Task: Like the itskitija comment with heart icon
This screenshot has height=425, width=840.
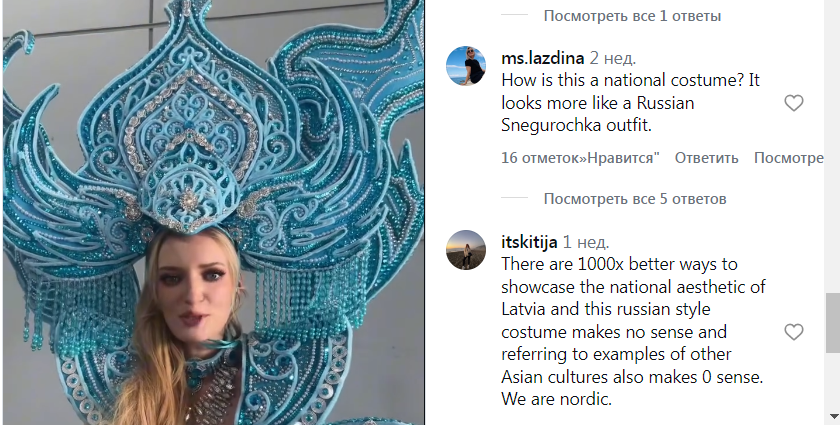Action: click(793, 332)
